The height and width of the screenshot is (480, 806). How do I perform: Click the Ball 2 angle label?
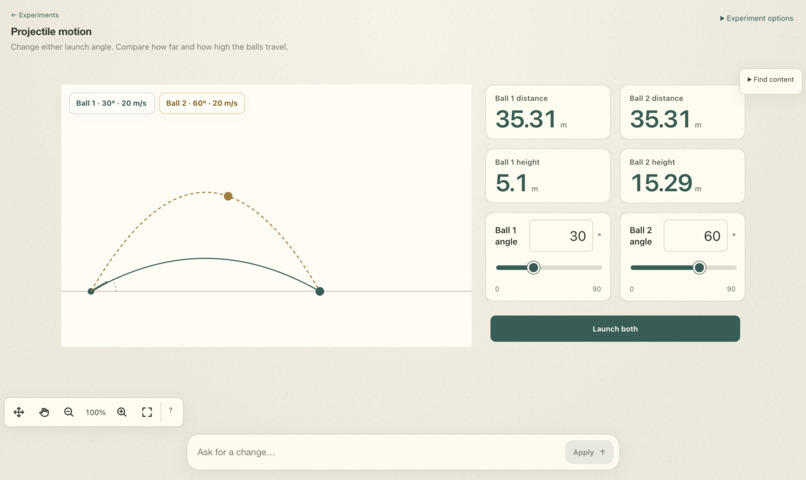point(641,236)
